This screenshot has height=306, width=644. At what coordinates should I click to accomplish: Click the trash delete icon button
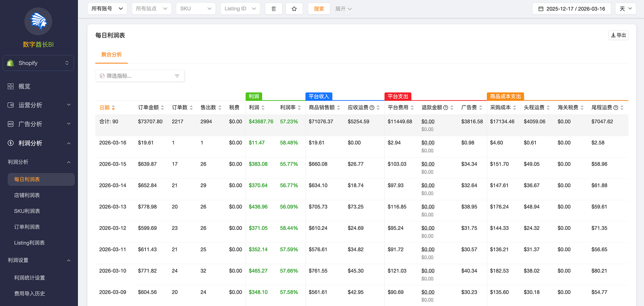tap(273, 9)
